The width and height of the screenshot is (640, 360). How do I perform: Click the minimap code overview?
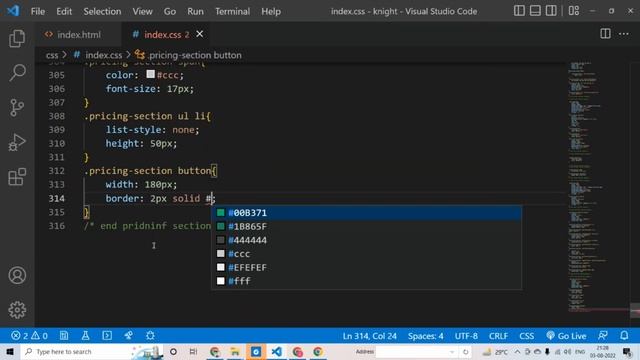coord(598,188)
